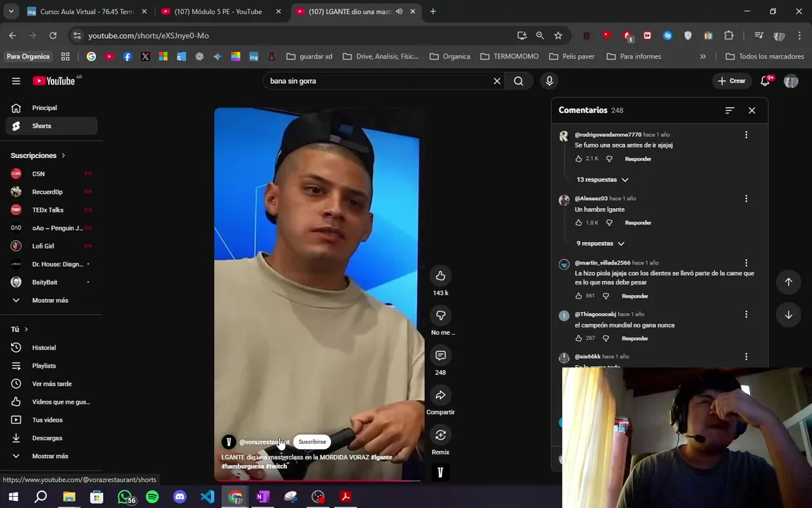Open the Windows Start menu
Viewport: 812px width, 508px height.
(13, 497)
